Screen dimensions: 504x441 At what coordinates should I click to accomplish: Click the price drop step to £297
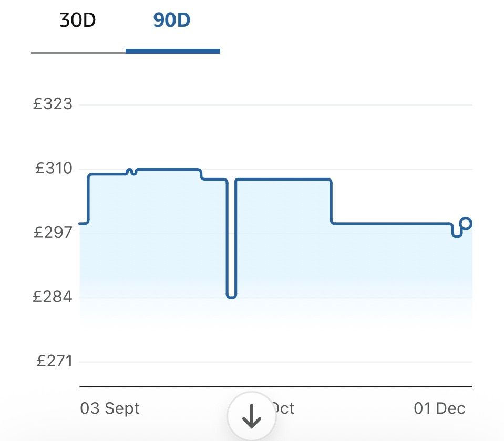332,202
